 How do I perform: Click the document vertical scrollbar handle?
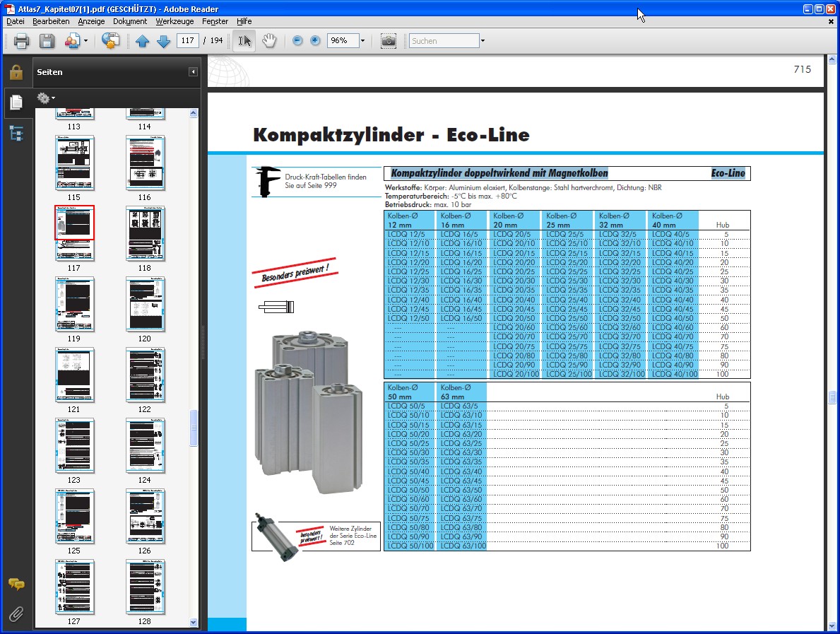(x=832, y=397)
